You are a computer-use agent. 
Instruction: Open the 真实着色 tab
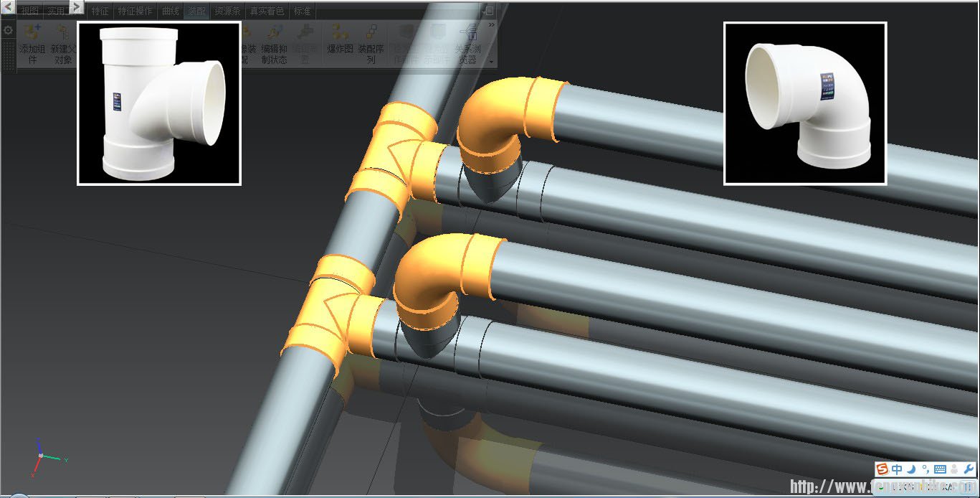(x=267, y=11)
